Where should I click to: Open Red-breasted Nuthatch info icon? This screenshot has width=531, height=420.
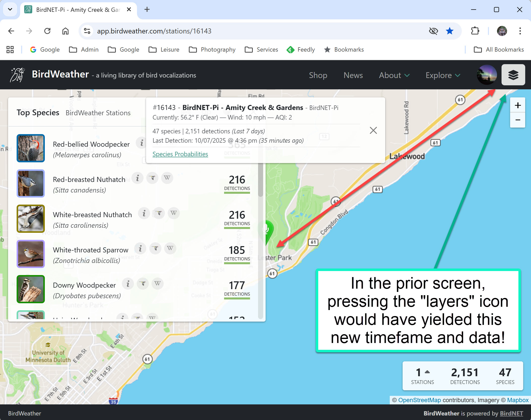click(x=137, y=178)
